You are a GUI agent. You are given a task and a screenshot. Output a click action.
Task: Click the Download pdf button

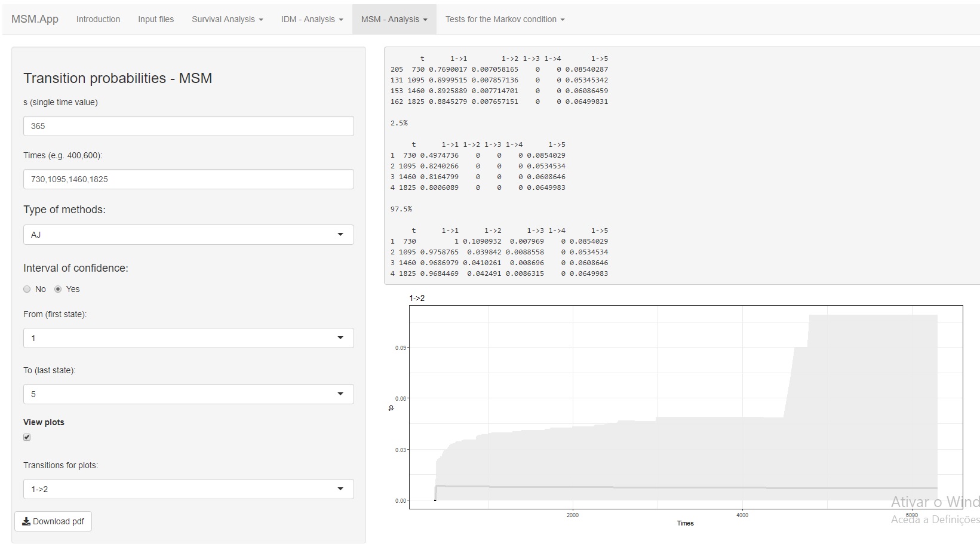(x=53, y=521)
